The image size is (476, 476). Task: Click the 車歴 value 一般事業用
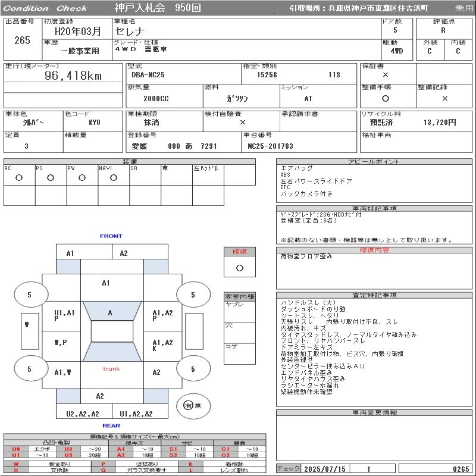(80, 51)
